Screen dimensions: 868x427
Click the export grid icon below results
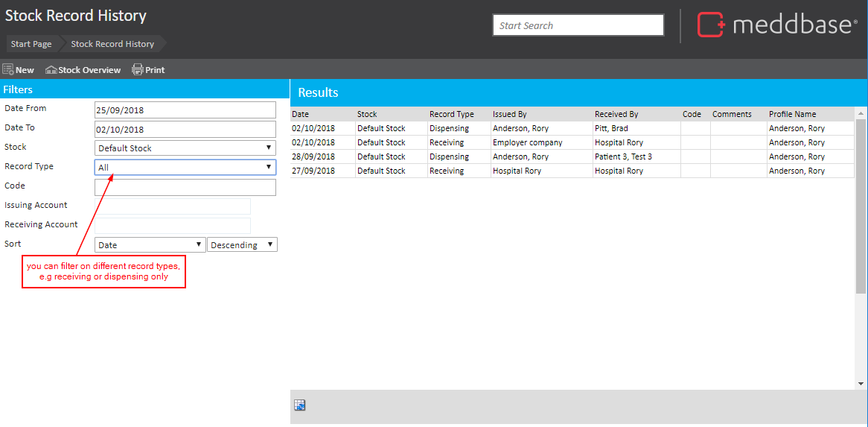[300, 405]
